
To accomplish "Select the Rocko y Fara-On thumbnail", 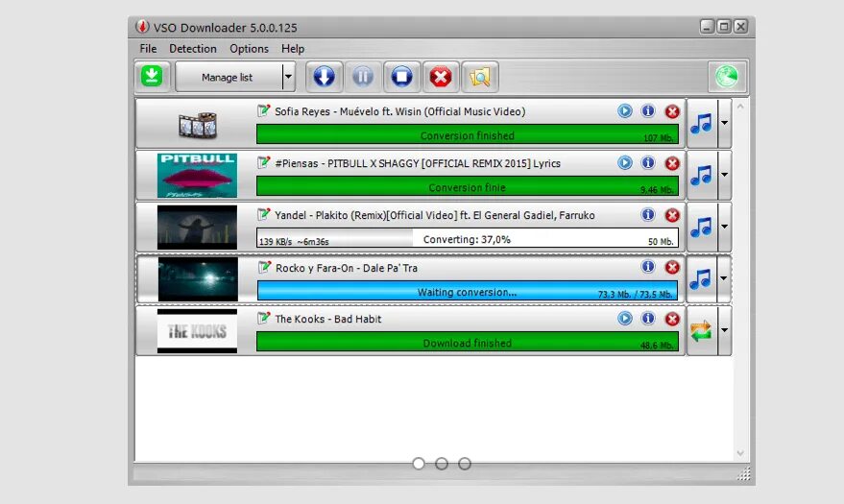I will pyautogui.click(x=198, y=278).
